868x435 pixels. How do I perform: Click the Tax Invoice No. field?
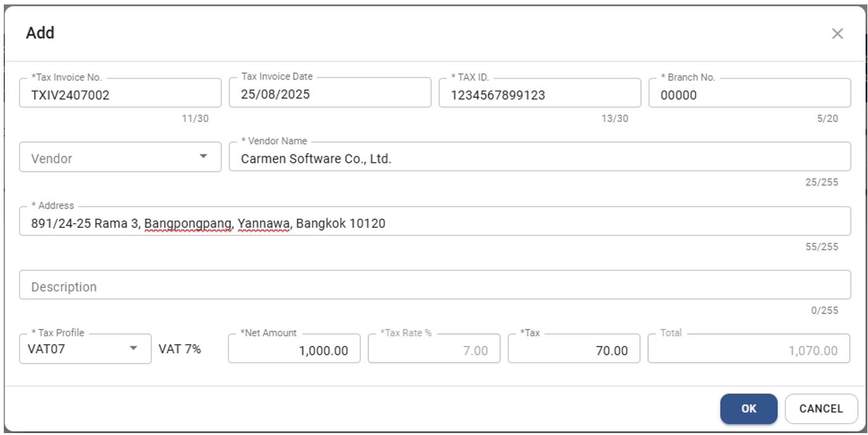click(x=120, y=95)
